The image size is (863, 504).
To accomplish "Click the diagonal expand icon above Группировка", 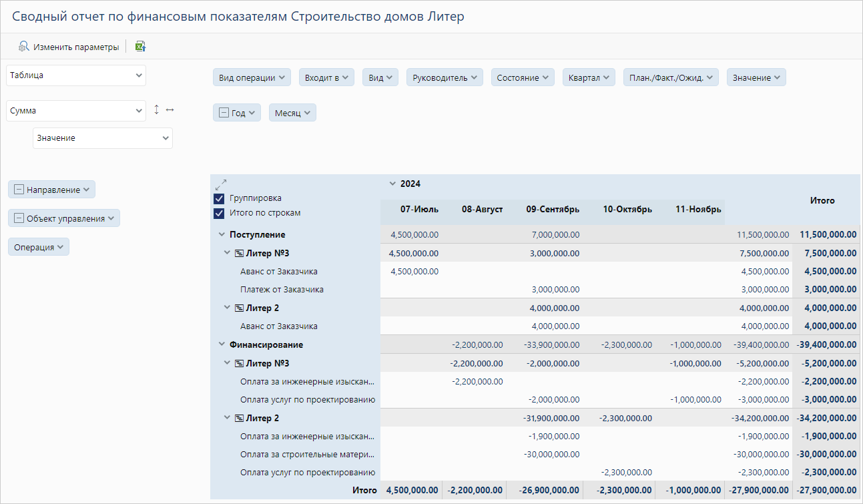I will 221,184.
